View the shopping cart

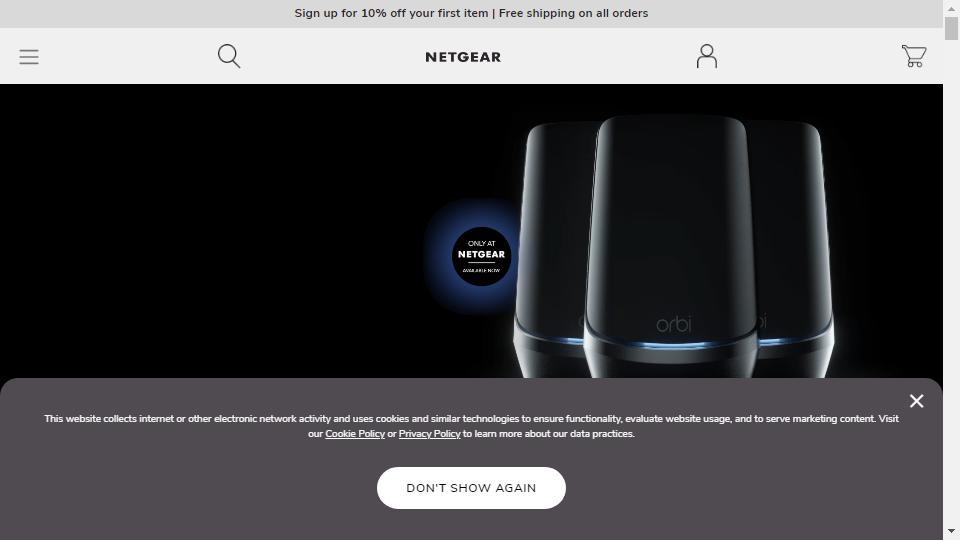click(913, 56)
